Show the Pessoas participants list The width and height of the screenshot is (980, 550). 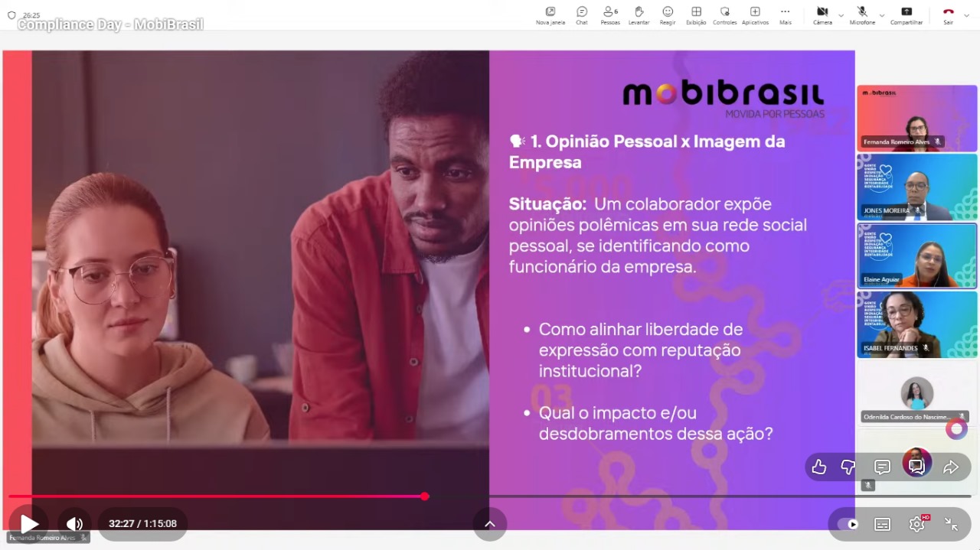pos(610,15)
